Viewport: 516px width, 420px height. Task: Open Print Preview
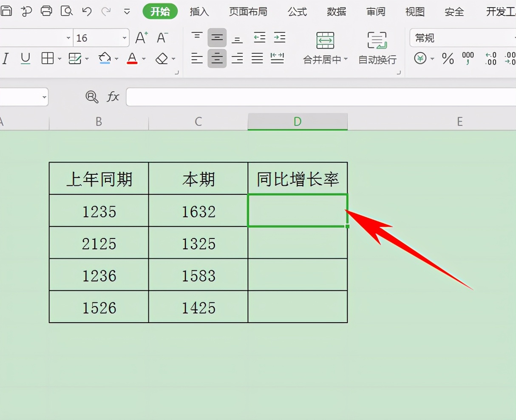[x=66, y=11]
